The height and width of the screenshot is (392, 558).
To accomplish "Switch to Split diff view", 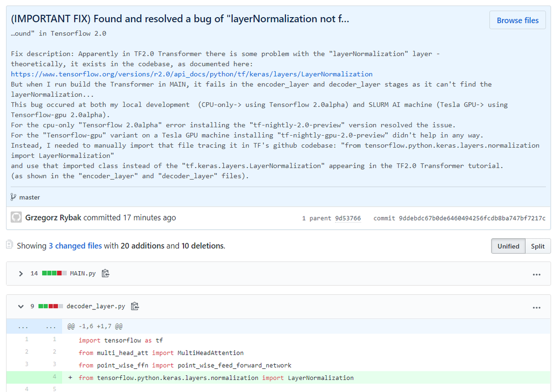I will [x=538, y=246].
